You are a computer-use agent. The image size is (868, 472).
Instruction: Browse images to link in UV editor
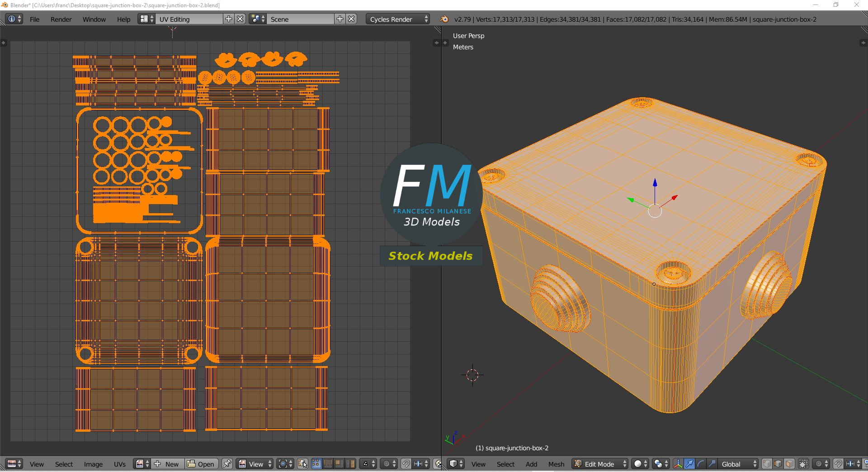(x=142, y=464)
